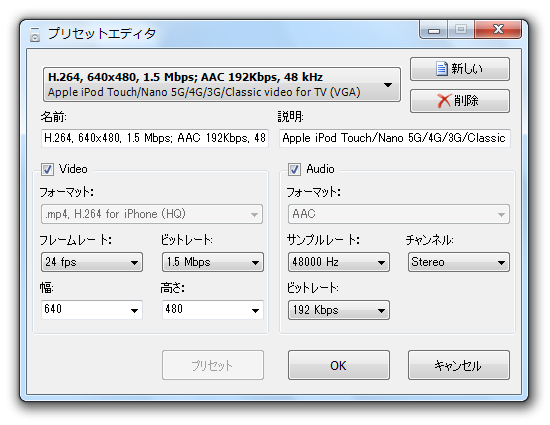Click the キャンセル button

point(458,365)
